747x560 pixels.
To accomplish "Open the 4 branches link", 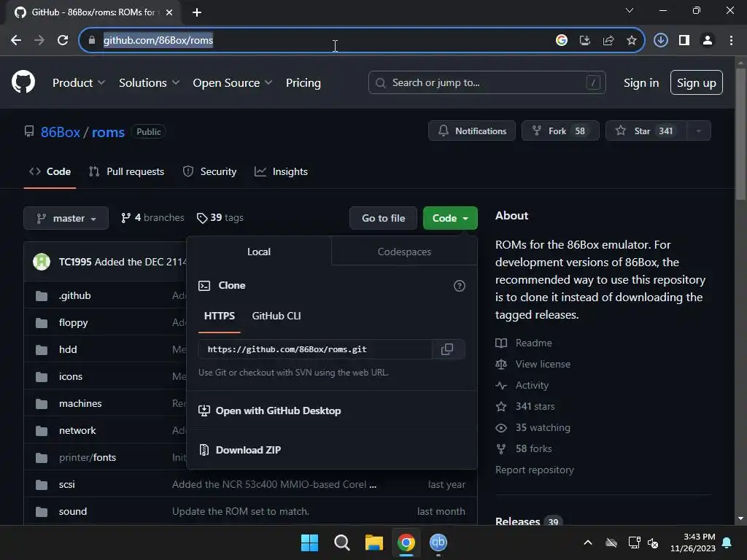I will click(x=152, y=217).
